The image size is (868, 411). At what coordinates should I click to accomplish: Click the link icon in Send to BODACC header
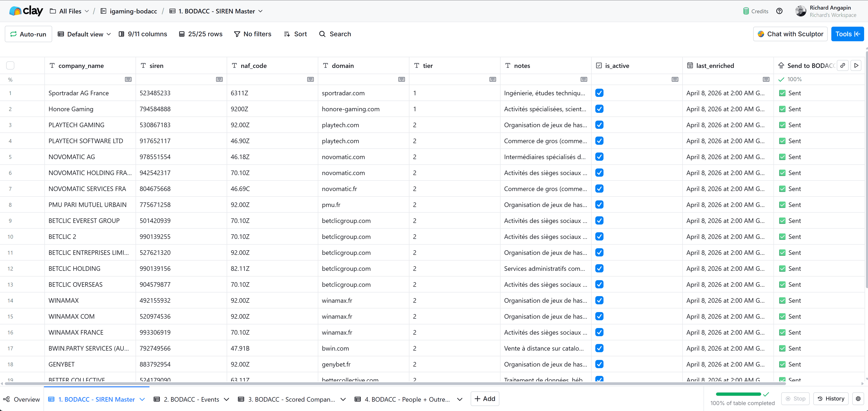click(842, 65)
